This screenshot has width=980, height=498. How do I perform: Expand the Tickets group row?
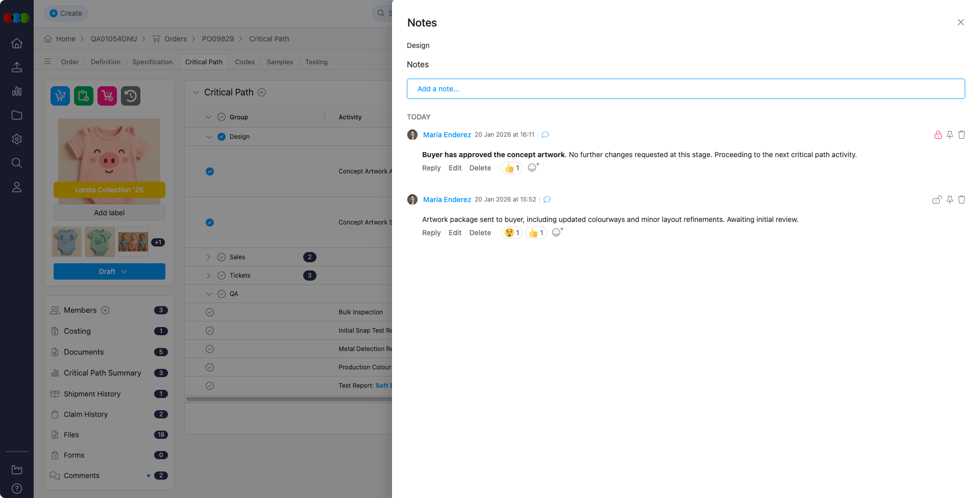point(208,276)
